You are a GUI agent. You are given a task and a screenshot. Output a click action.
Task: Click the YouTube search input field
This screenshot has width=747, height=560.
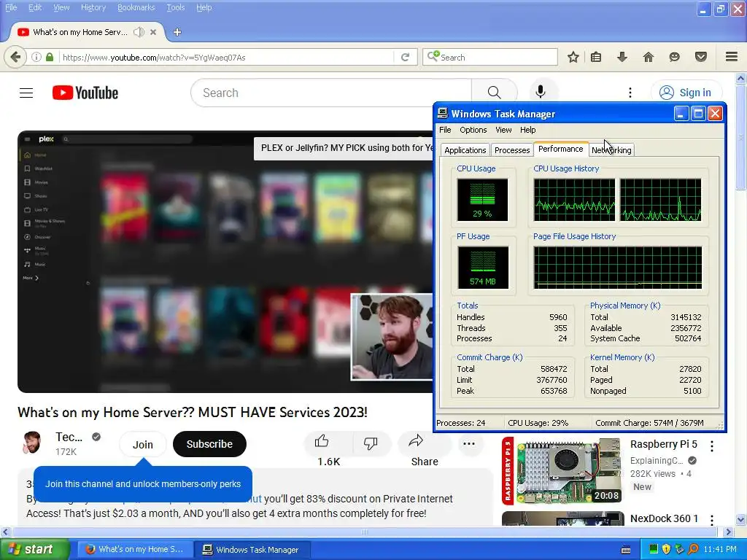(330, 93)
